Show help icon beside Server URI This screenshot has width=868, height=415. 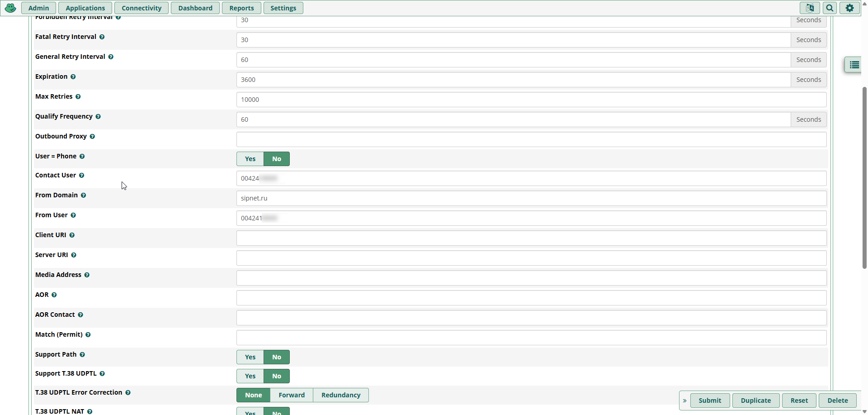click(74, 255)
